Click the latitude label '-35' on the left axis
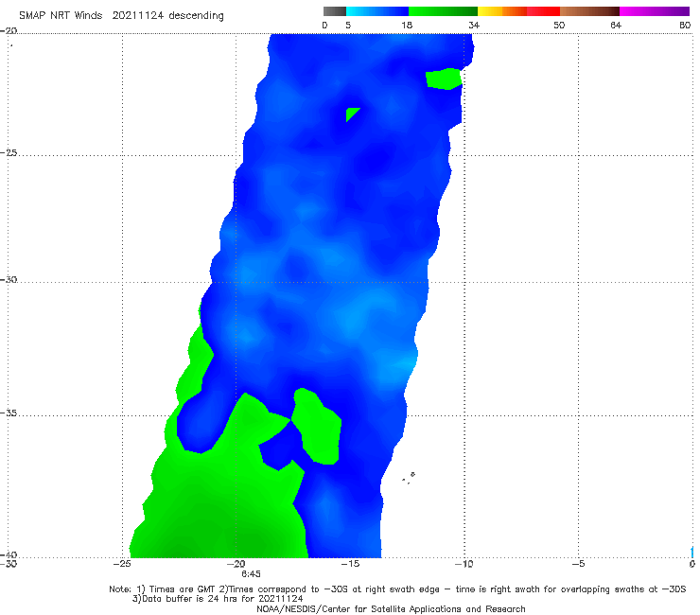700x615 pixels. point(9,413)
